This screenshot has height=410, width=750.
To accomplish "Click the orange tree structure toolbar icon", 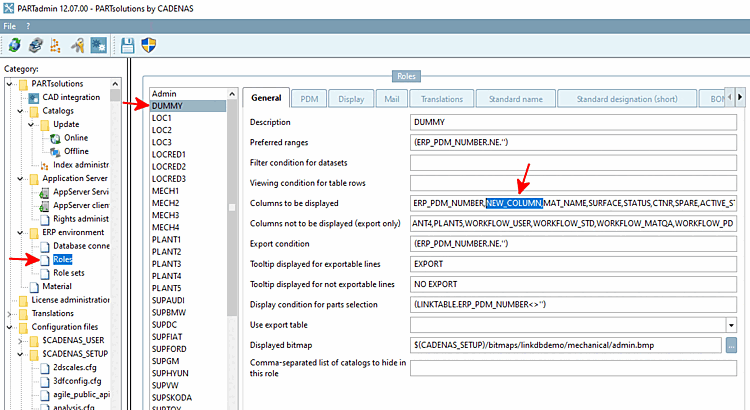I will click(55, 45).
